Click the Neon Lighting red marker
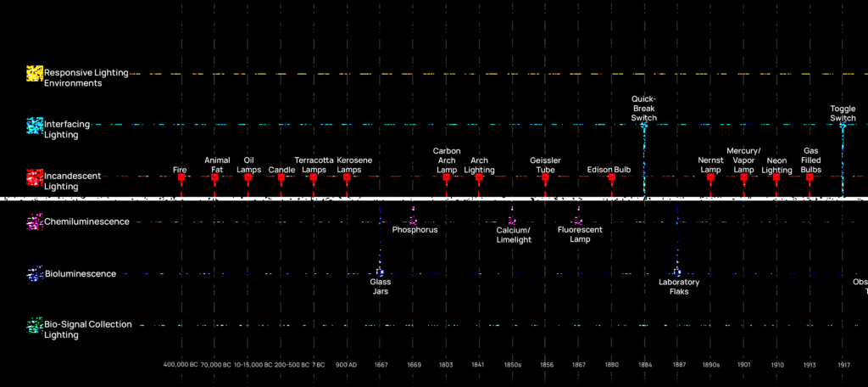868x387 pixels. (x=776, y=180)
